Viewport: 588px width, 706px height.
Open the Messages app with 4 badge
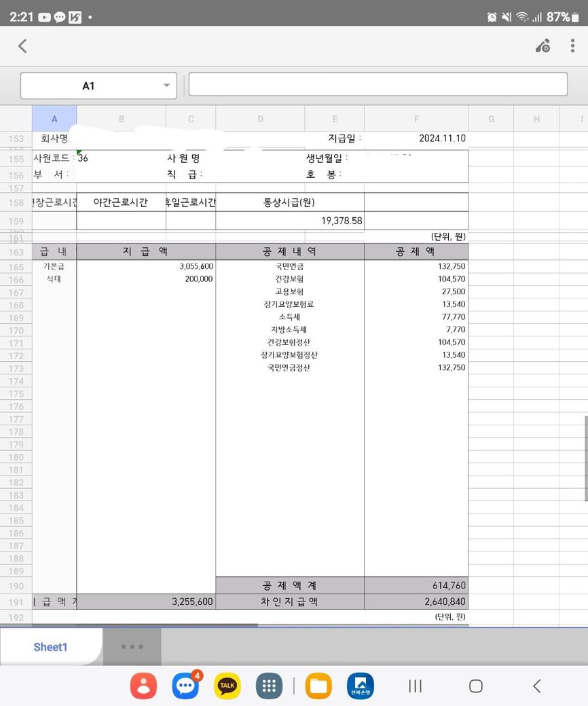(x=185, y=686)
